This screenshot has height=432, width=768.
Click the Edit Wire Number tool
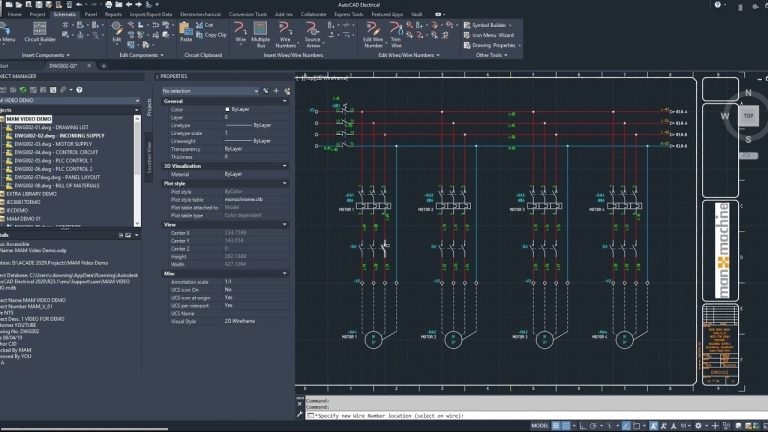pyautogui.click(x=373, y=34)
